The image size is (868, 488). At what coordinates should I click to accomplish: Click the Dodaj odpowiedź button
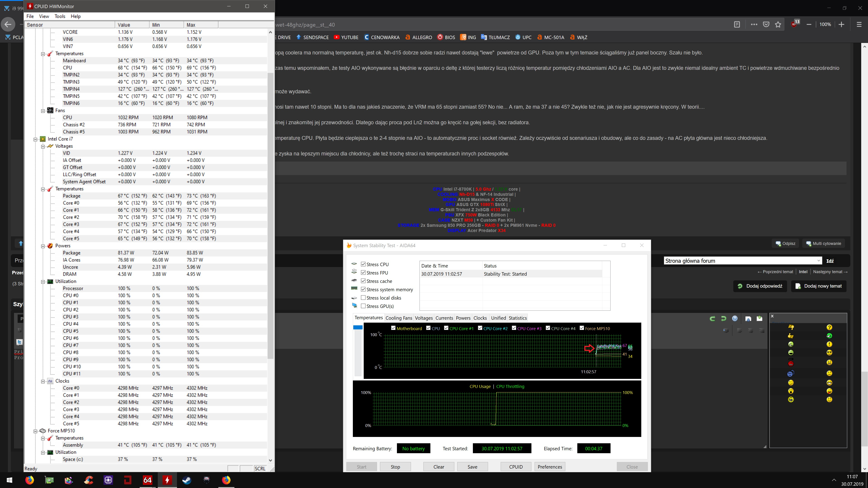[x=760, y=286]
